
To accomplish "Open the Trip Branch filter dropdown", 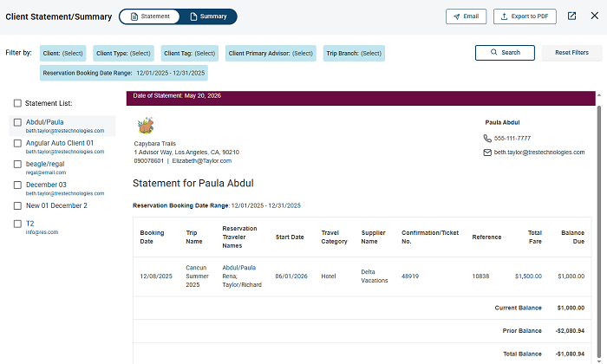I will [354, 54].
